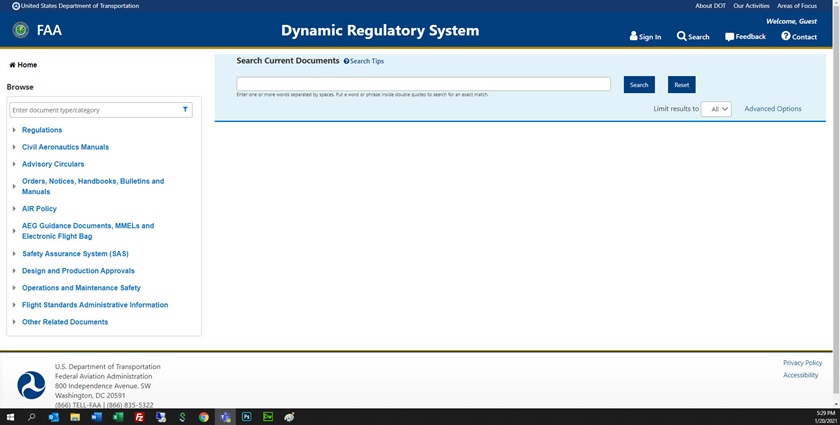The height and width of the screenshot is (425, 840).
Task: Open the Search Tips link
Action: point(367,61)
